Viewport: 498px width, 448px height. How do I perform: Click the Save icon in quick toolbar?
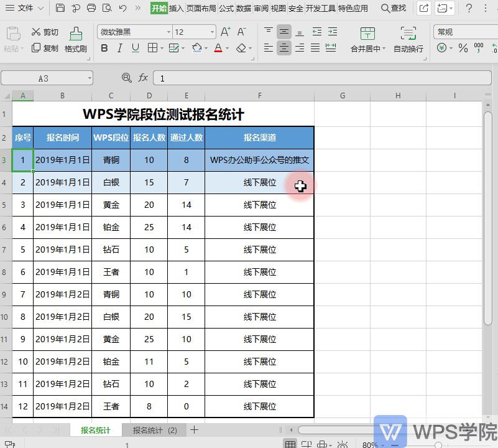[x=60, y=7]
